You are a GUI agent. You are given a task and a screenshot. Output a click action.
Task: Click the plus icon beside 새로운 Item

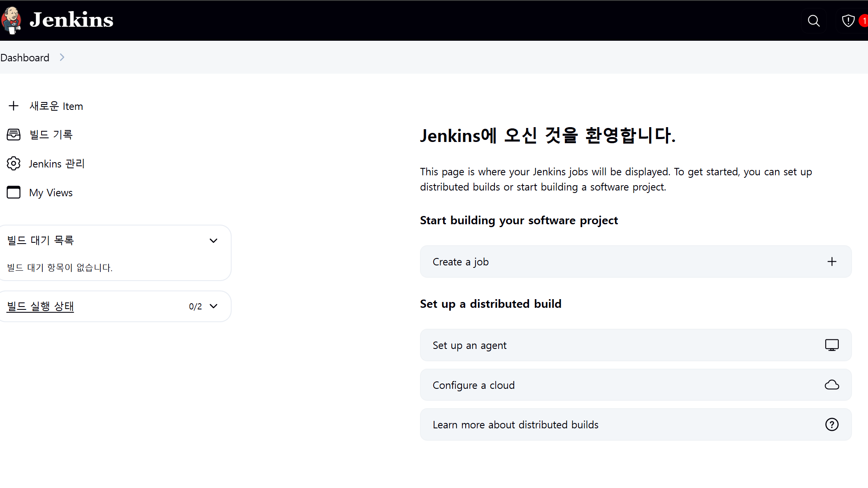point(14,106)
